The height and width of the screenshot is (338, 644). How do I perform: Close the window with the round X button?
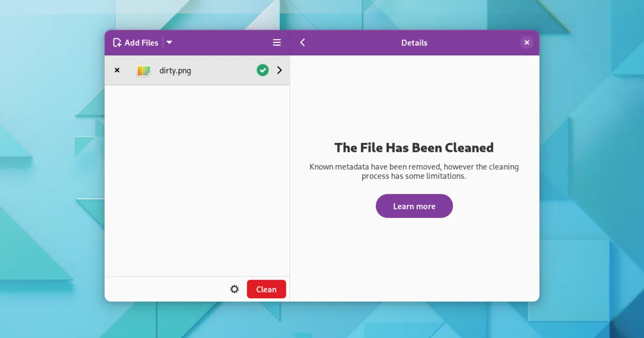[x=526, y=43]
